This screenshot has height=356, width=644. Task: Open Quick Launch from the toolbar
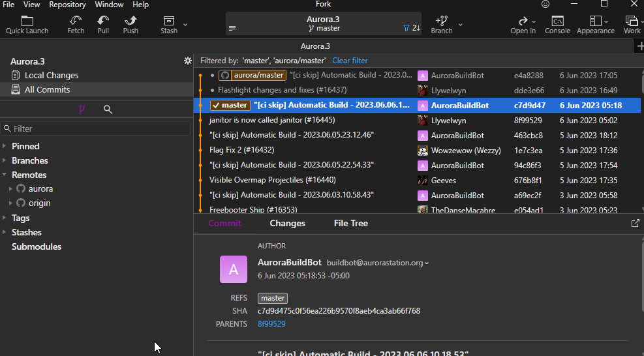[x=27, y=25]
